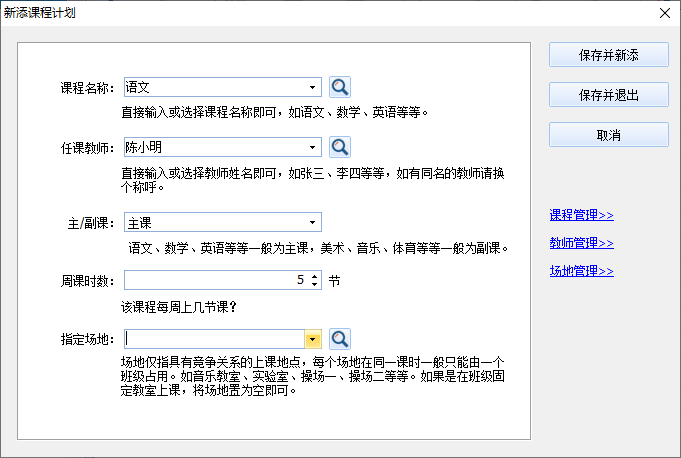The image size is (681, 458).
Task: Click the search icon beside 指定场地
Action: [x=340, y=339]
